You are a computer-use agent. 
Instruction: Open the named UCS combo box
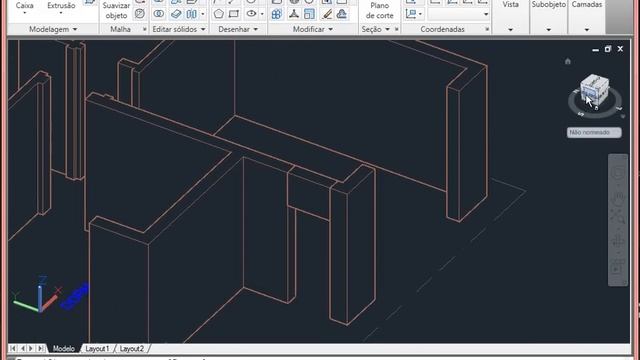point(459,14)
